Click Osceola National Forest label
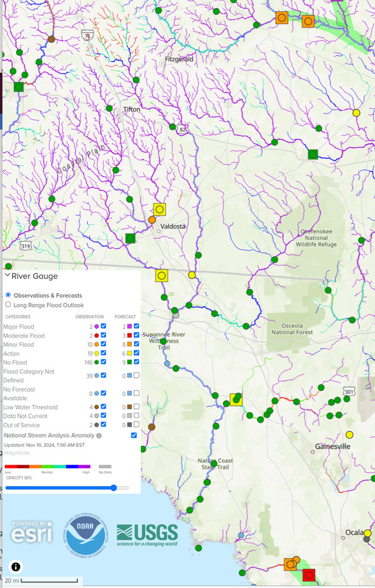 (292, 329)
